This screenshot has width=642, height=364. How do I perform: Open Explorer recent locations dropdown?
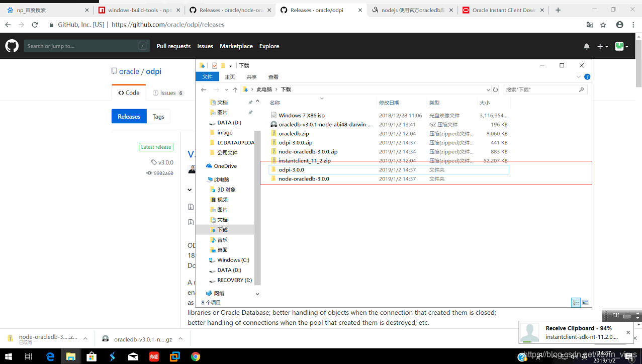pos(227,89)
